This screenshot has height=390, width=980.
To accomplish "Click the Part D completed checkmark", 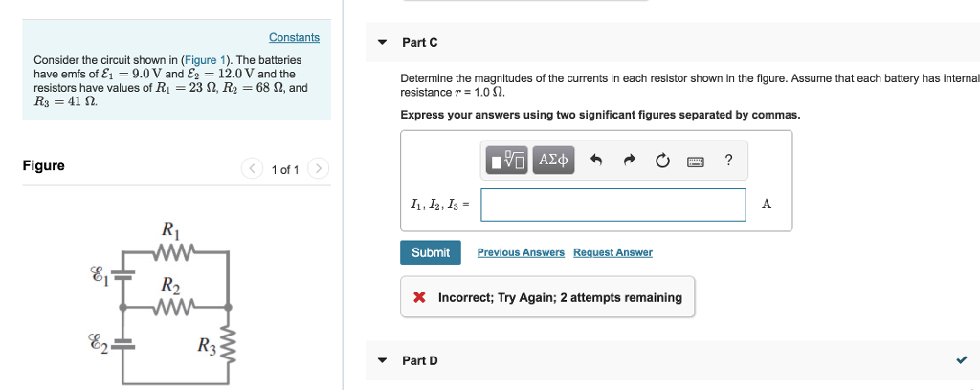I will pos(962,360).
